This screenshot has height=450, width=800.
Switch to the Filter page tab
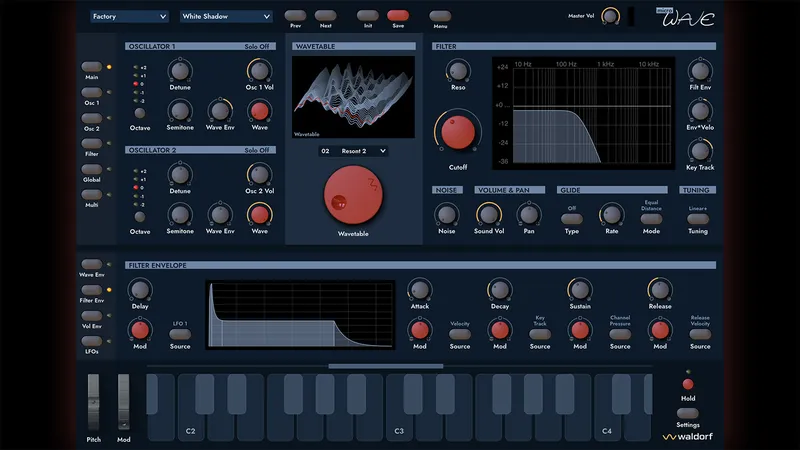tap(91, 143)
